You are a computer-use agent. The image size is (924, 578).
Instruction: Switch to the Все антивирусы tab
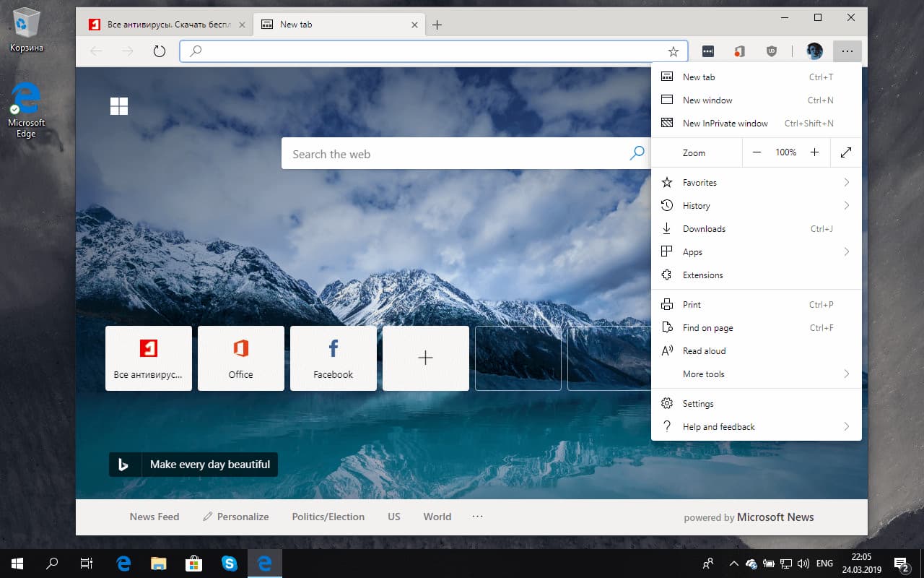pos(165,25)
